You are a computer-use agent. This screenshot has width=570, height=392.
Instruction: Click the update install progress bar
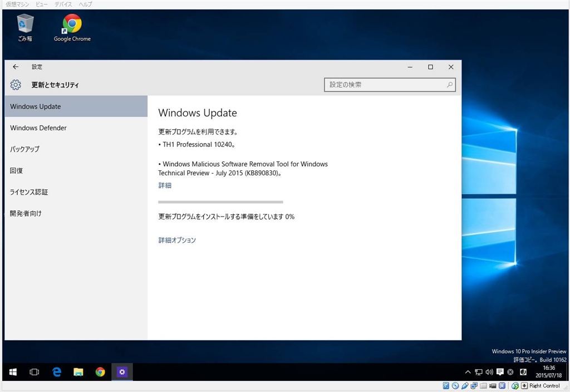[x=220, y=202]
